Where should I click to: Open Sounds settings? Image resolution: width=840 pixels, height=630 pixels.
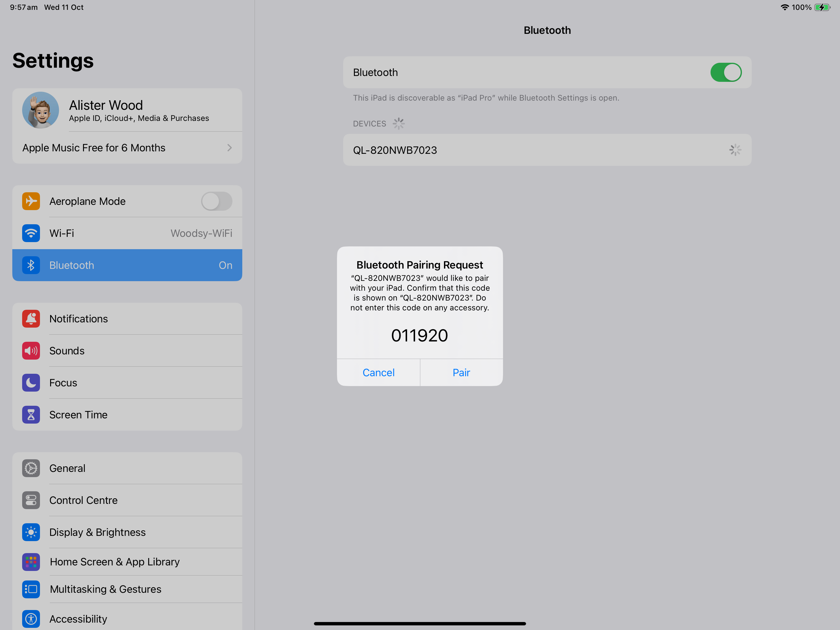[127, 351]
